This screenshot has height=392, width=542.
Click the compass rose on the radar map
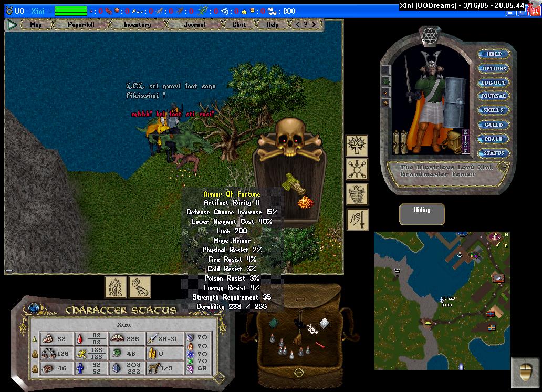coord(502,240)
